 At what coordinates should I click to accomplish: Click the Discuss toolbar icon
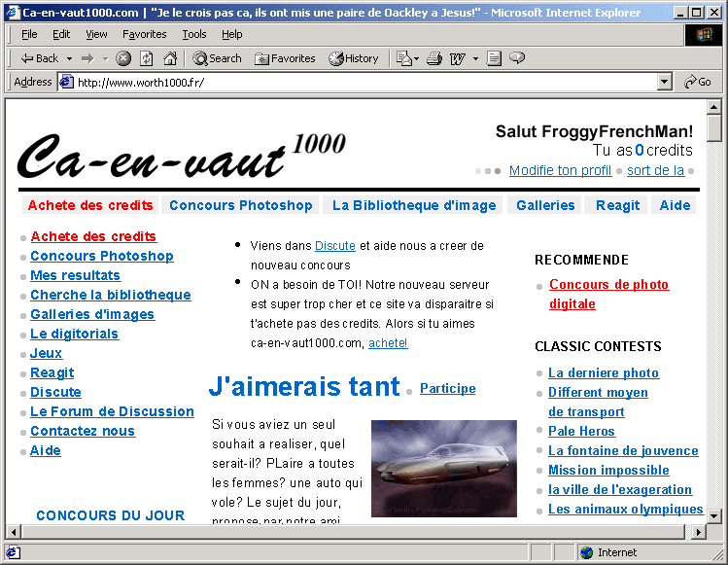pyautogui.click(x=494, y=58)
